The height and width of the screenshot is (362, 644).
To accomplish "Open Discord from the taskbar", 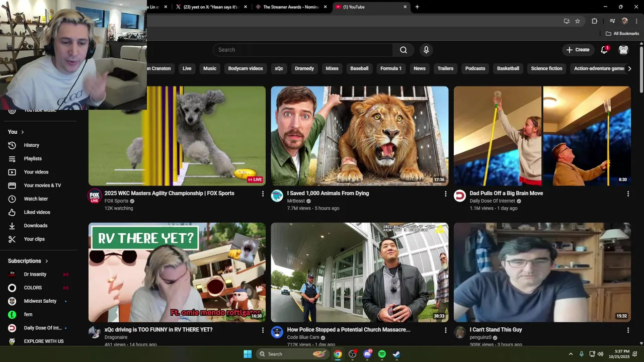I will (367, 354).
